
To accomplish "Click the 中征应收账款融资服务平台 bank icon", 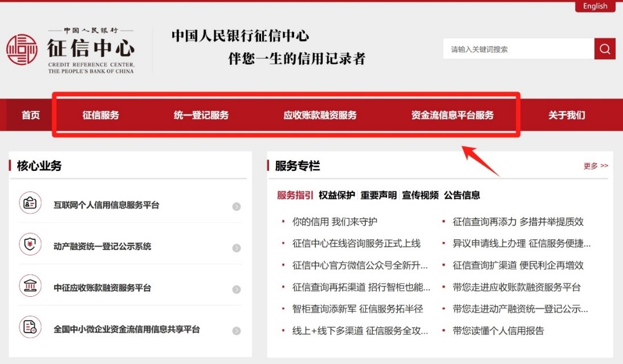I will [x=30, y=287].
